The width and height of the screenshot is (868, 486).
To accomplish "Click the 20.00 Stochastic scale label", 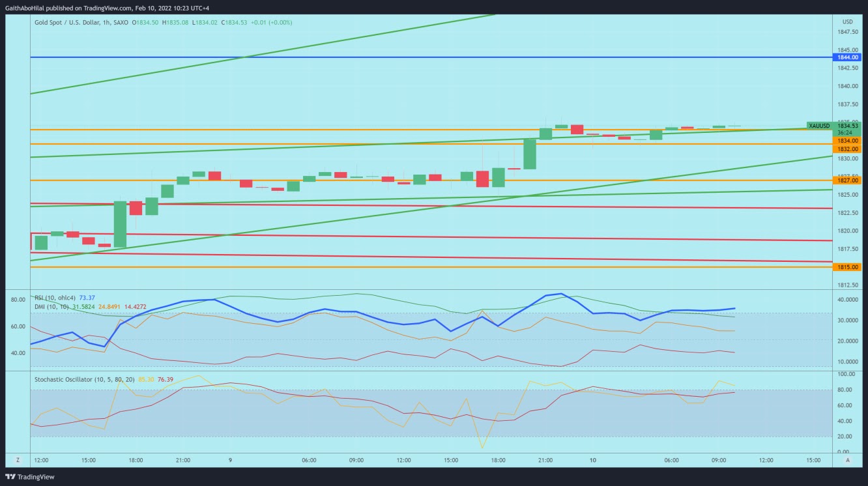I will coord(845,436).
